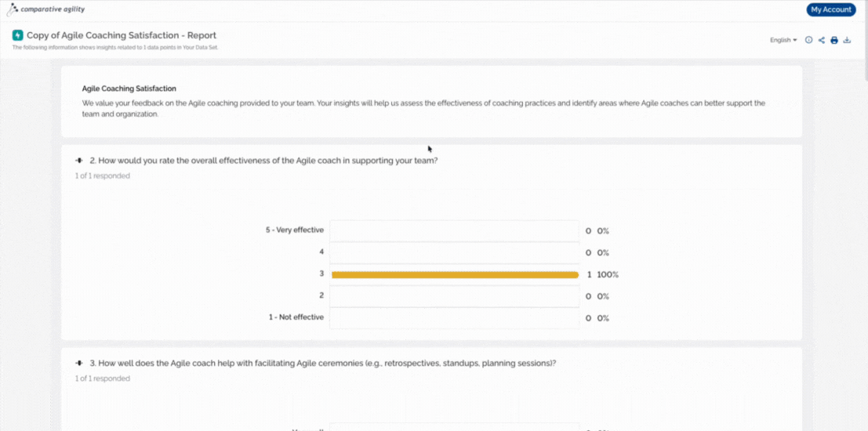The image size is (868, 431).
Task: Select the empty rating 4 bar
Action: point(455,252)
